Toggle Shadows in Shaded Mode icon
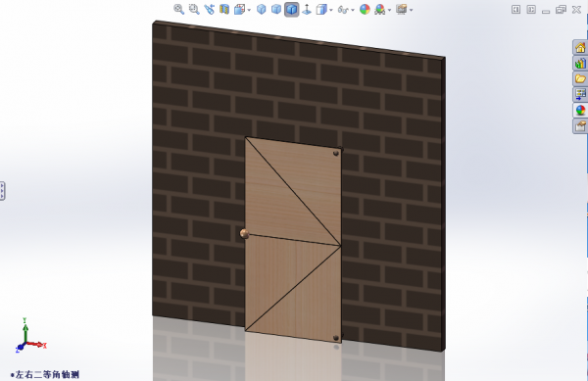Viewport: 588px width, 381px height. pyautogui.click(x=307, y=10)
